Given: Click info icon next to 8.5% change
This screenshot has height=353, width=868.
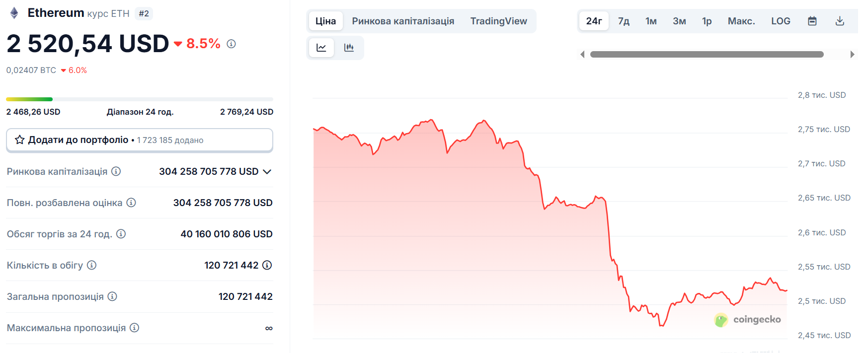Looking at the screenshot, I should 231,44.
